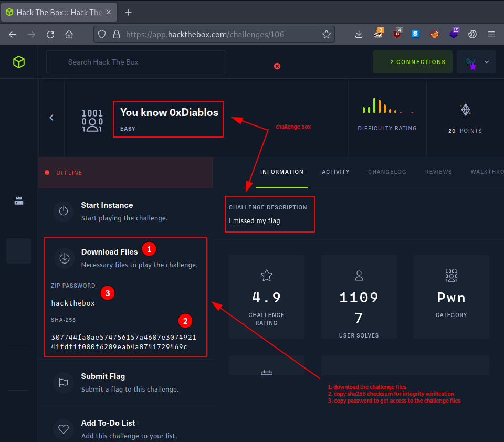Open the Changelog tab

pos(387,172)
